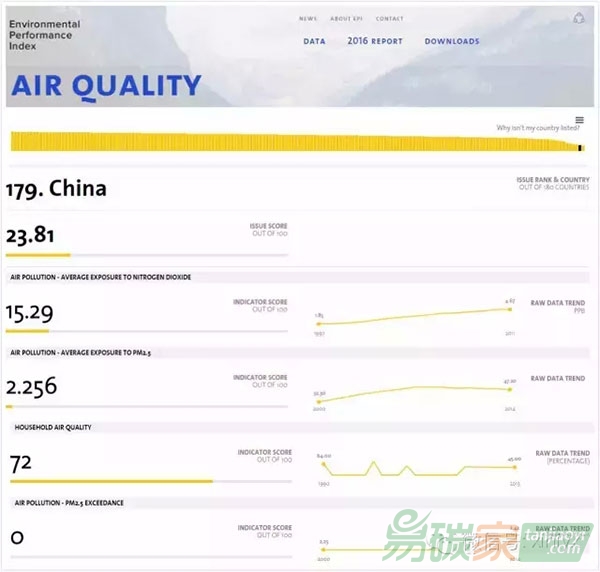Go to the CONTACT page
The width and height of the screenshot is (600, 572).
(x=390, y=19)
